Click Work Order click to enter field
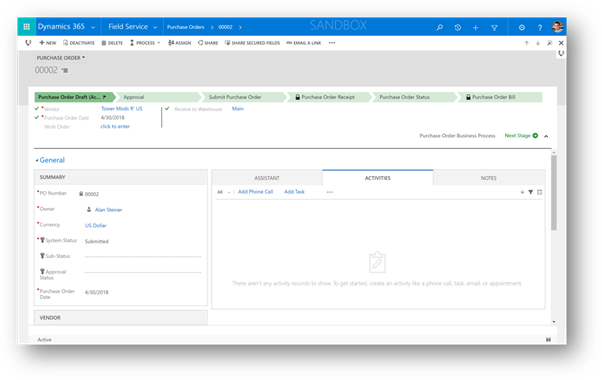The width and height of the screenshot is (602, 380). click(x=115, y=126)
